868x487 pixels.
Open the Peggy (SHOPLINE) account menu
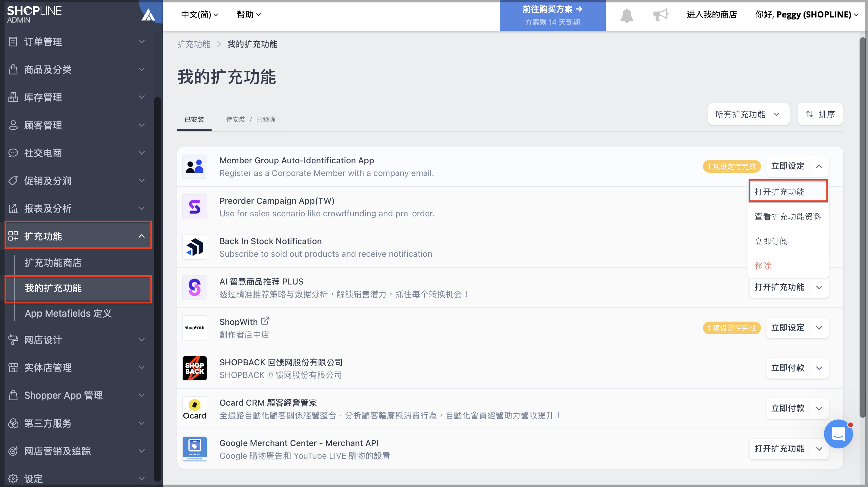(x=806, y=14)
